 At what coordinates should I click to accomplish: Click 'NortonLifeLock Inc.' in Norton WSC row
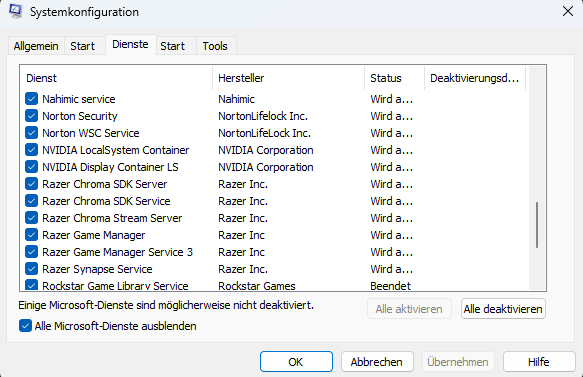(264, 133)
